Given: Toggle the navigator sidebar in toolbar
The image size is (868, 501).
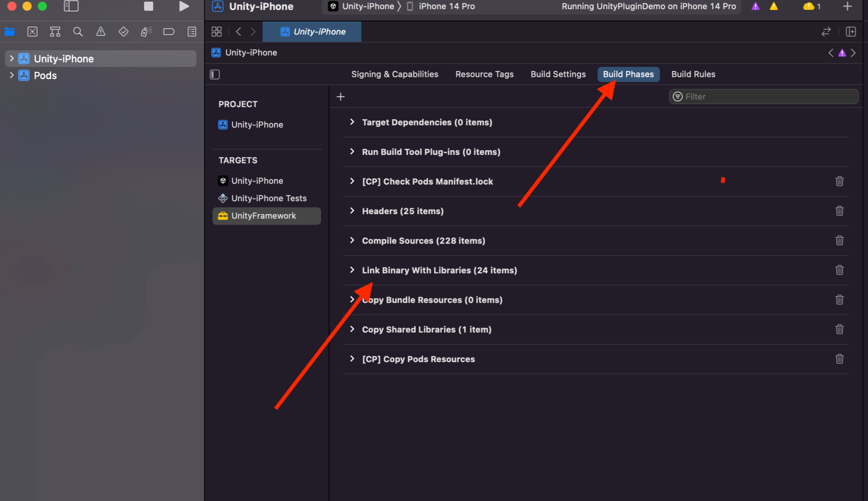Looking at the screenshot, I should tap(71, 6).
